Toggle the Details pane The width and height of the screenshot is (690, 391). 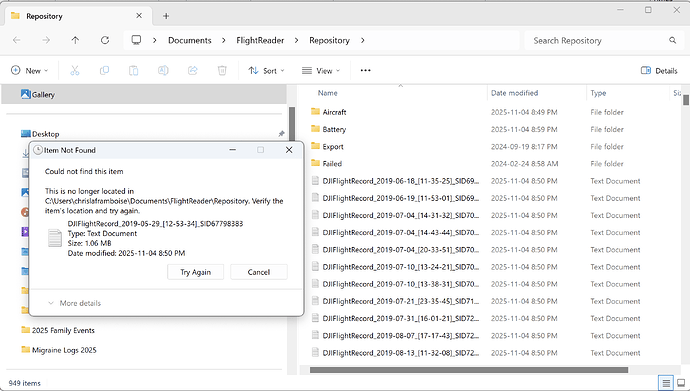[659, 71]
